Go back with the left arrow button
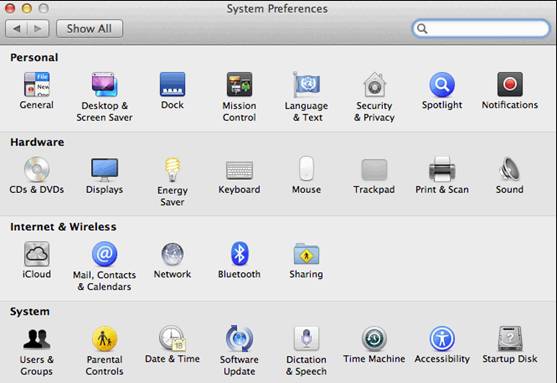Screen dimensions: 557x383 tap(16, 28)
